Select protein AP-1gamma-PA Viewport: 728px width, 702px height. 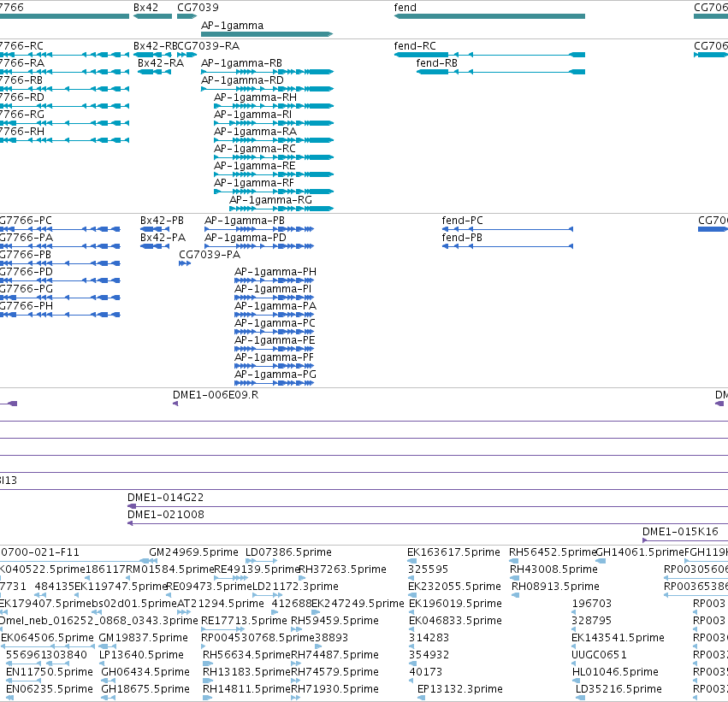275,306
